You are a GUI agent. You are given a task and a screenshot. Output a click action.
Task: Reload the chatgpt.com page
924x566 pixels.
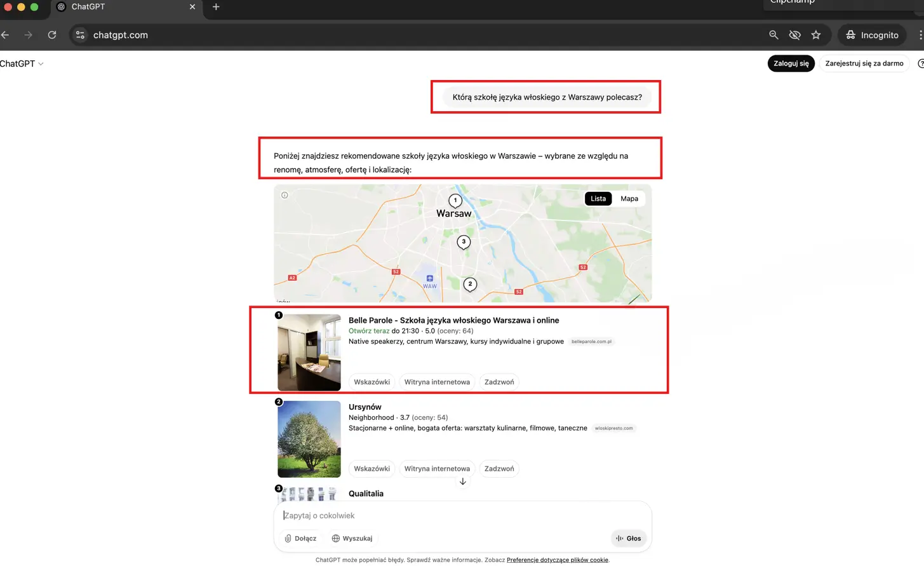click(x=52, y=35)
